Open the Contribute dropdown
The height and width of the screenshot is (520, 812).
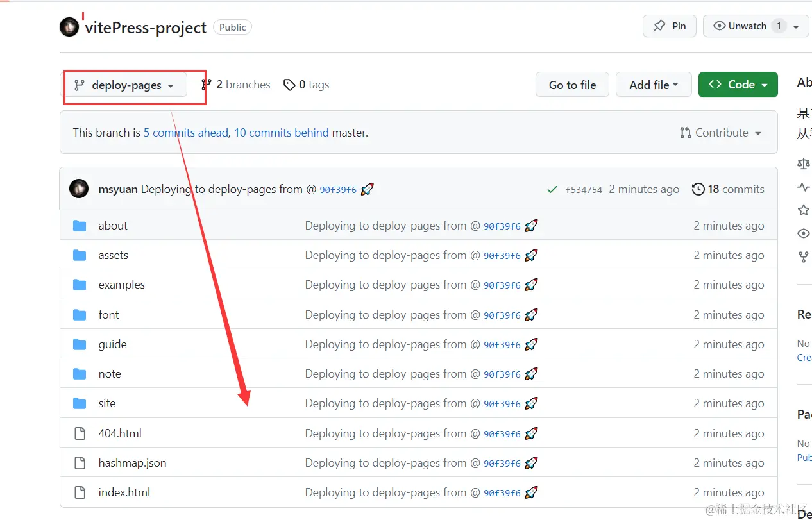coord(720,133)
